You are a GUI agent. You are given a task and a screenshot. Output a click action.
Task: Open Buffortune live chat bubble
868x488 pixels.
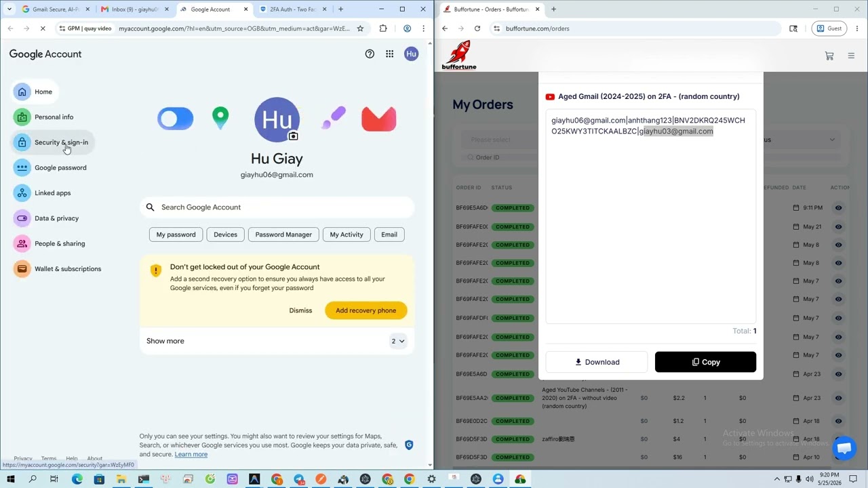(x=844, y=448)
